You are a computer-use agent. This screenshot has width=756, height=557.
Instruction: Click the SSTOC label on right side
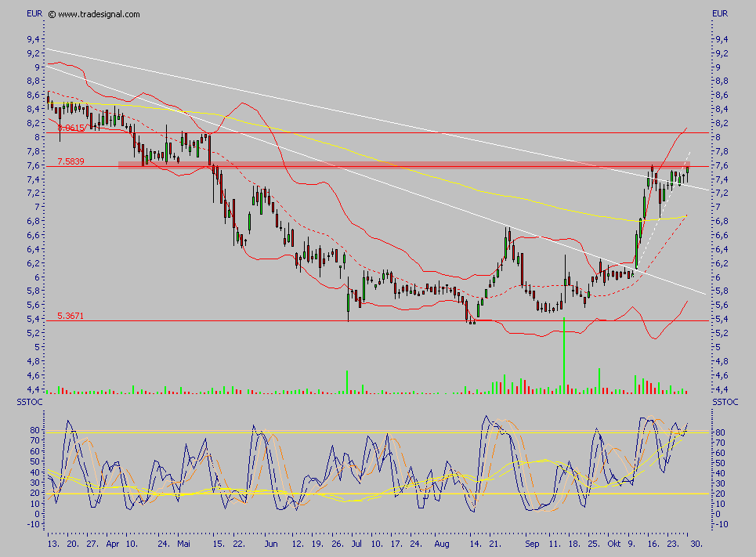point(725,402)
